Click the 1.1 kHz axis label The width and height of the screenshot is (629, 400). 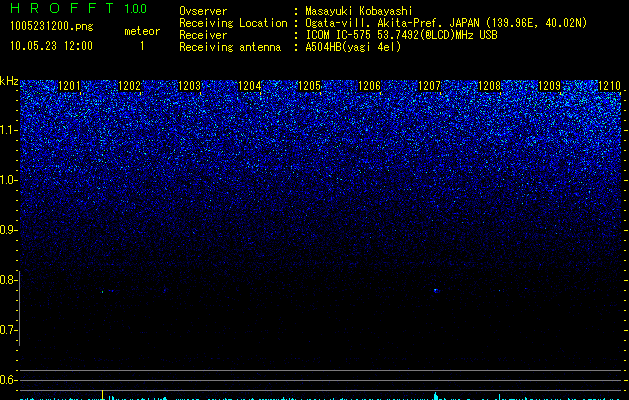(9, 130)
